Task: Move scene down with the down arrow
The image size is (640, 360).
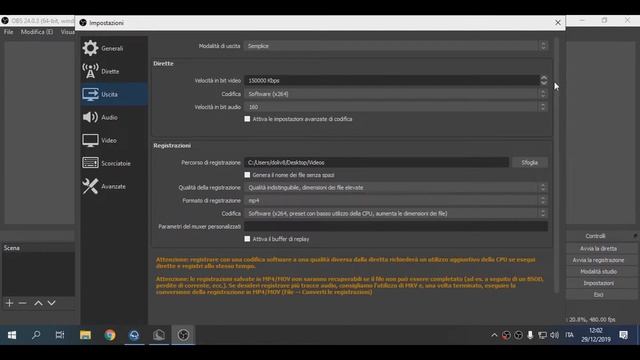Action: (x=51, y=303)
